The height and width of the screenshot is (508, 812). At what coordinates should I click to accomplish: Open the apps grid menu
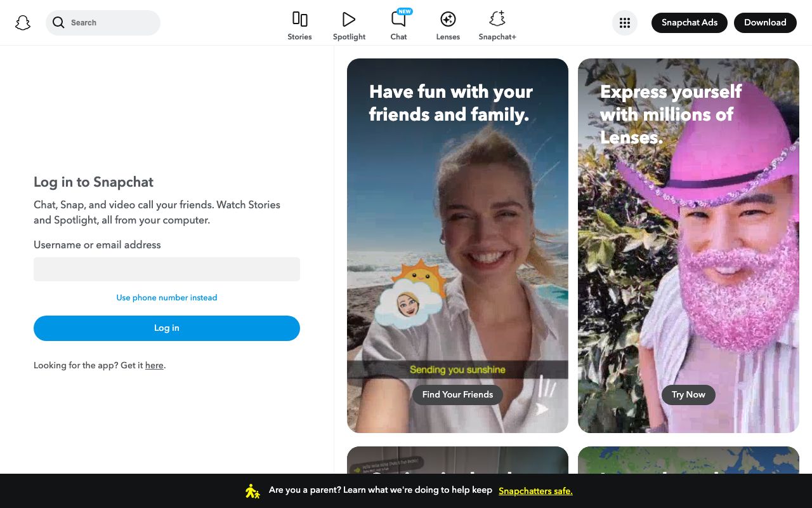tap(625, 23)
